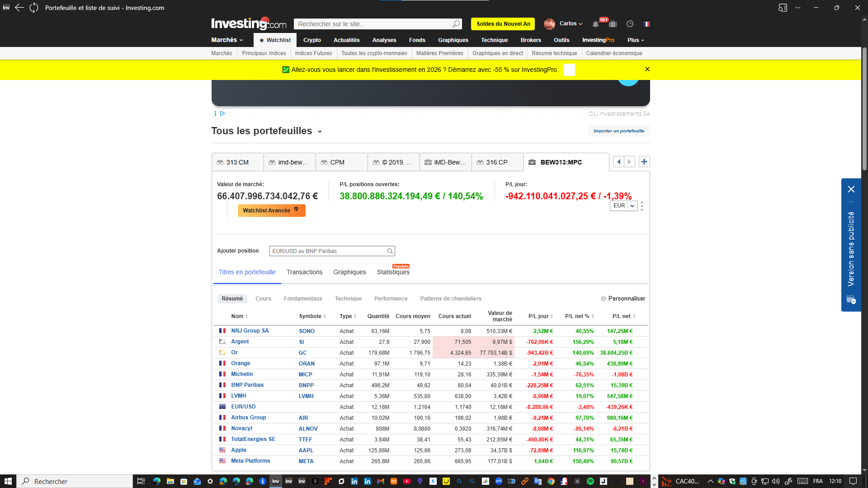Sort the table by P/L net % column
Screen dimensions: 868x488
580,316
